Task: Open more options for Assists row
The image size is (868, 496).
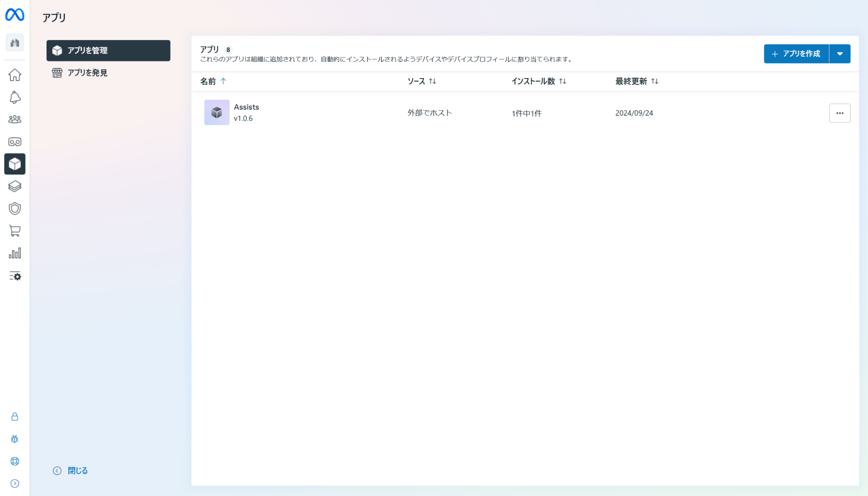Action: pyautogui.click(x=839, y=113)
